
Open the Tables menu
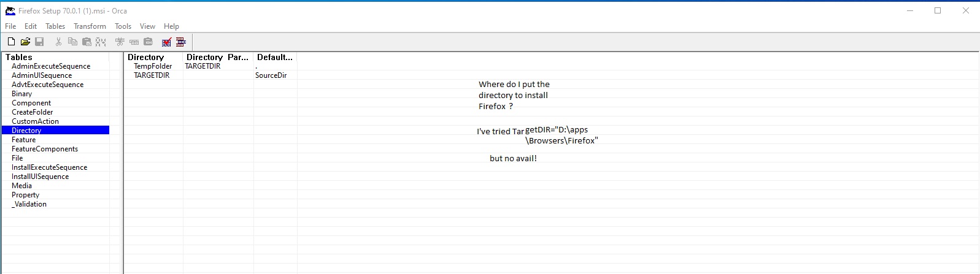point(55,26)
